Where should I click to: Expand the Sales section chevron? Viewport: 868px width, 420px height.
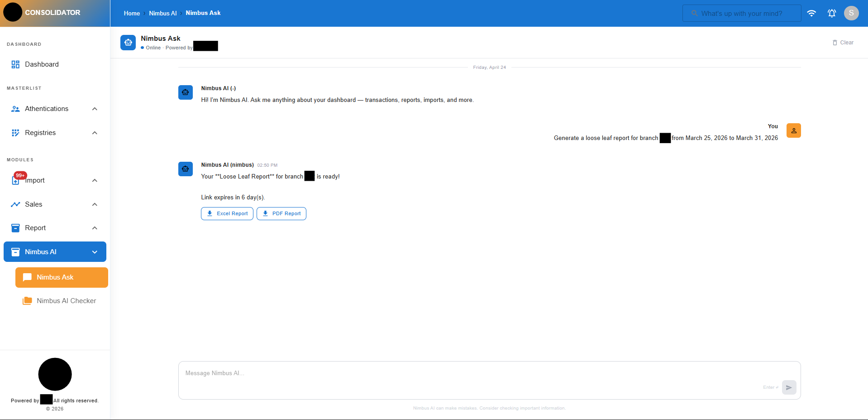(x=95, y=204)
